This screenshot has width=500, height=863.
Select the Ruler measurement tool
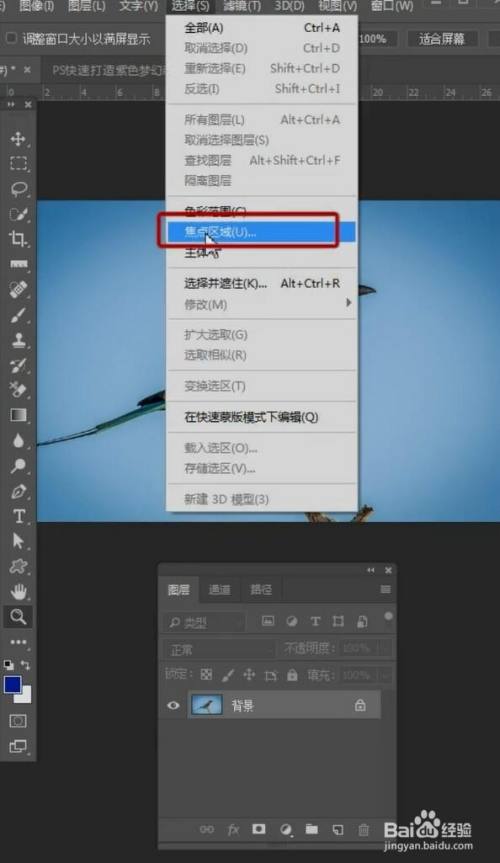(18, 264)
